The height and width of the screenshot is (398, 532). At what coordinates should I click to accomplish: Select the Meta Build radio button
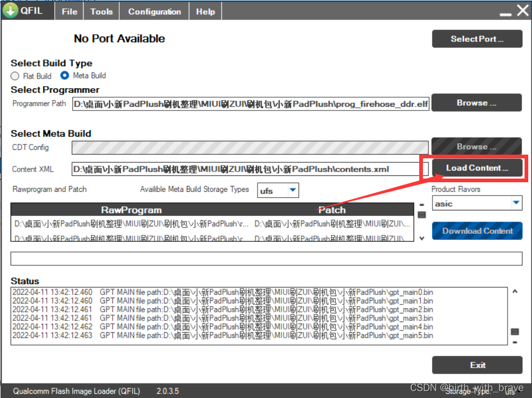[x=64, y=75]
